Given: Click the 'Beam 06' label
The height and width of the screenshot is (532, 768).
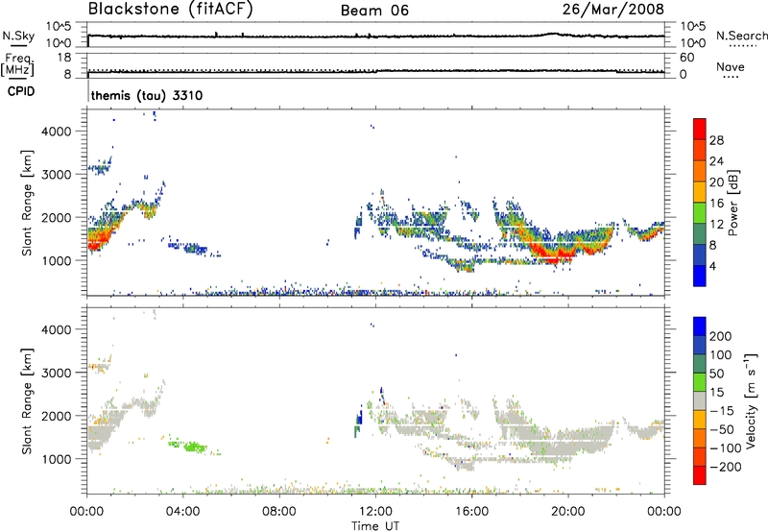Looking at the screenshot, I should pyautogui.click(x=374, y=11).
